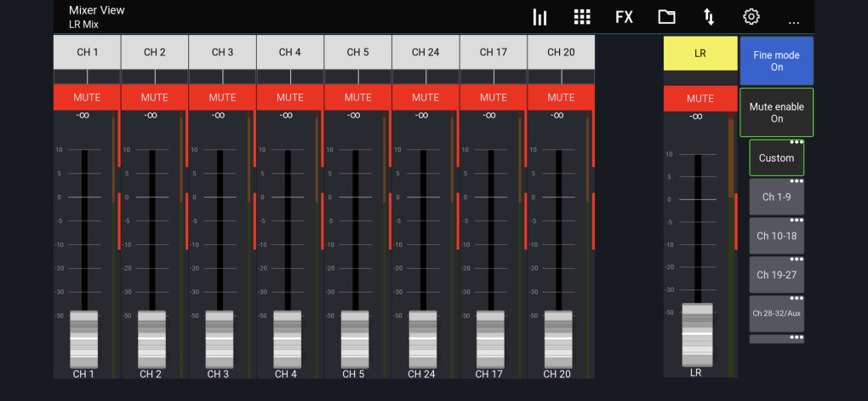The width and height of the screenshot is (868, 401).
Task: Select the CH 24 channel header
Action: pos(425,52)
